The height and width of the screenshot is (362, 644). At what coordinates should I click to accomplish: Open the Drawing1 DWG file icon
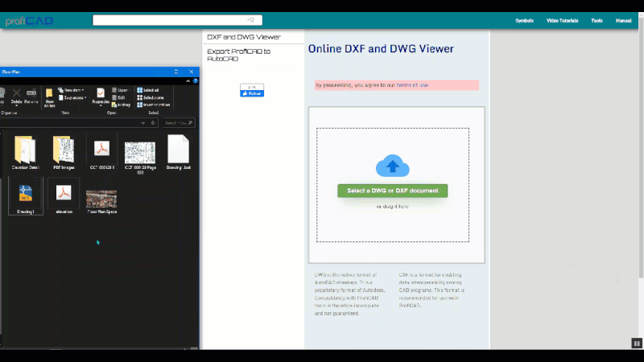click(25, 194)
